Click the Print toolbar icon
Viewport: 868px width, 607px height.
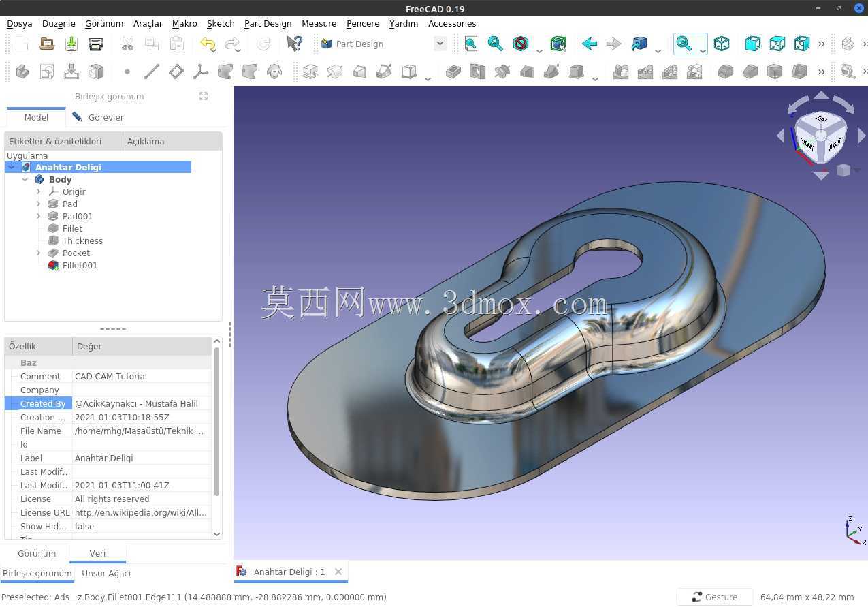coord(96,44)
